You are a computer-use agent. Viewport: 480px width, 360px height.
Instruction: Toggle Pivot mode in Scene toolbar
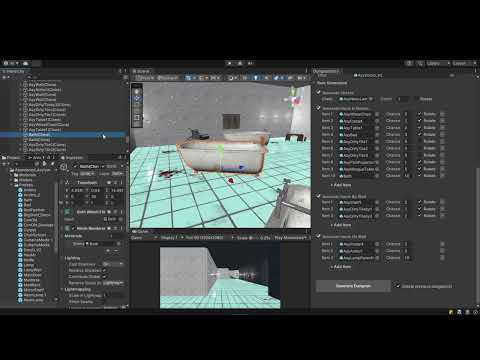(x=146, y=78)
